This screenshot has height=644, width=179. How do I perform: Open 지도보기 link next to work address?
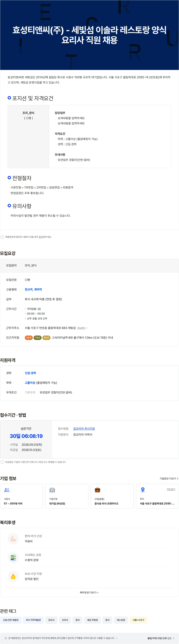[x=81, y=328]
